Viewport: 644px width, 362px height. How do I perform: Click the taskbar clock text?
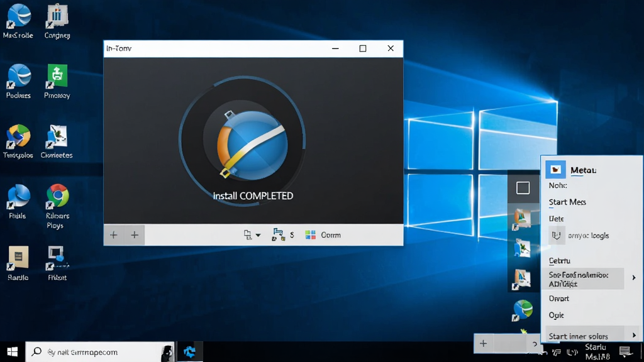pos(597,352)
